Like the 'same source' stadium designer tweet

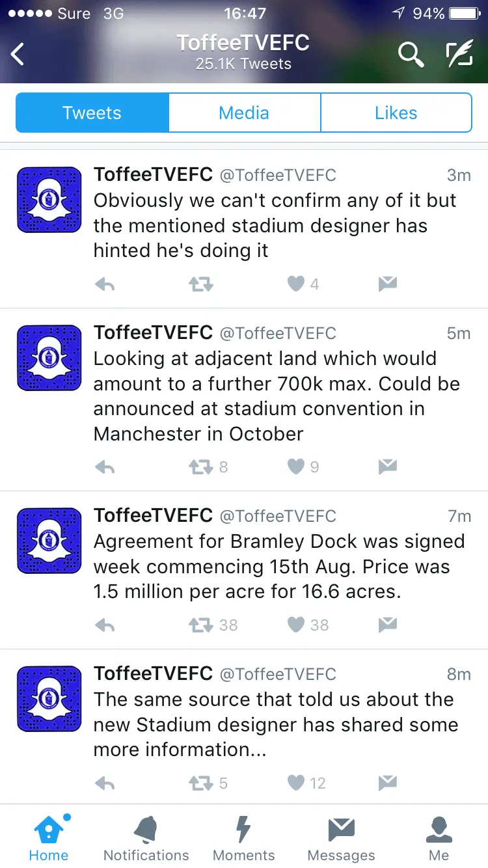tap(296, 783)
